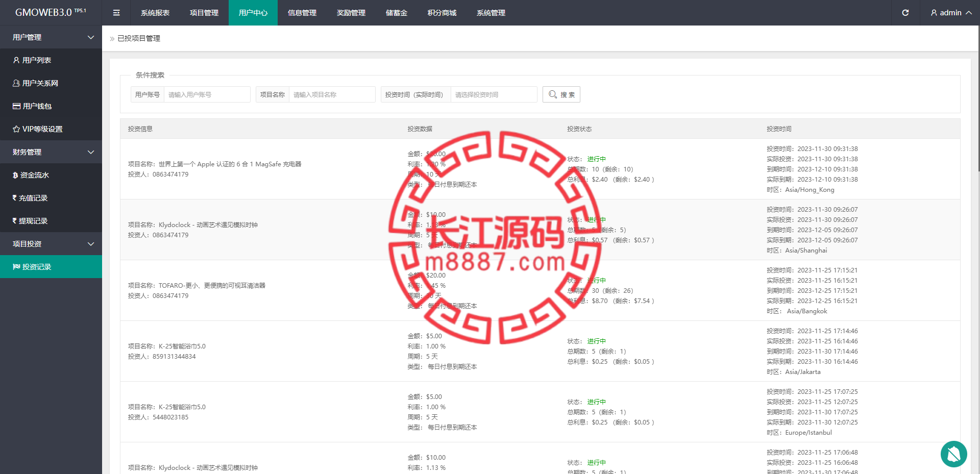Click 投资状态 column header
The image size is (980, 474).
[579, 129]
